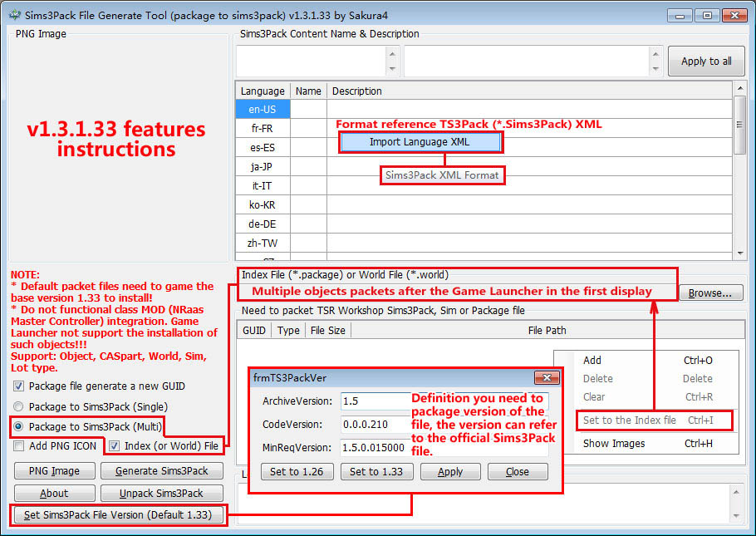Click up arrow of description box scrollbar

(x=655, y=54)
